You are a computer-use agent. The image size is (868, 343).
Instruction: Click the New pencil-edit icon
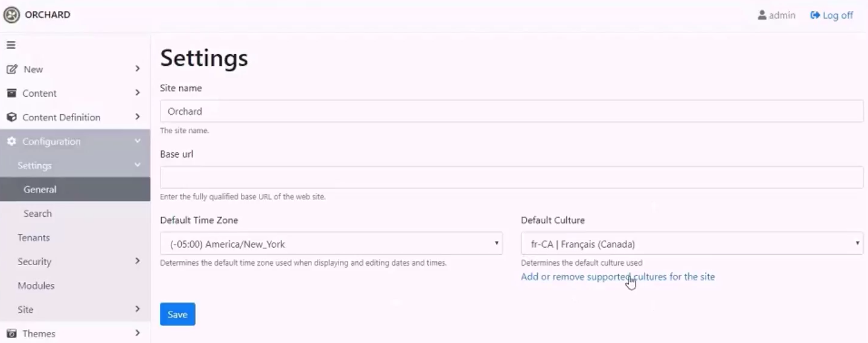(11, 69)
